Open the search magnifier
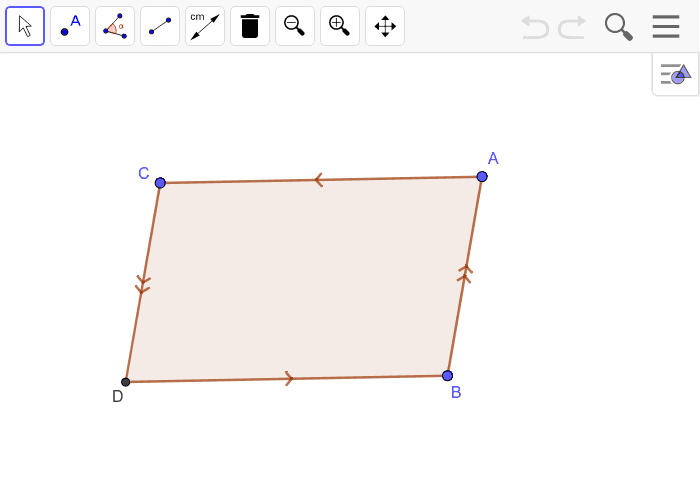Image resolution: width=700 pixels, height=500 pixels. (619, 27)
